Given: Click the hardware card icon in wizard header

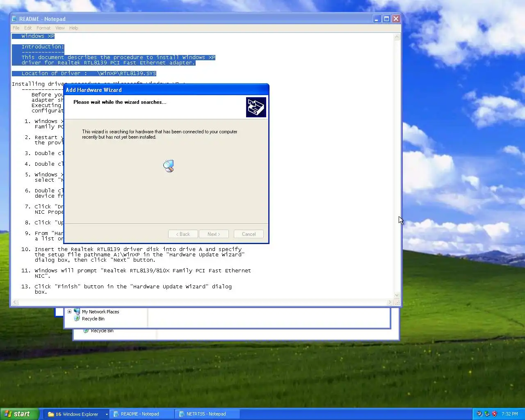Looking at the screenshot, I should [x=256, y=107].
